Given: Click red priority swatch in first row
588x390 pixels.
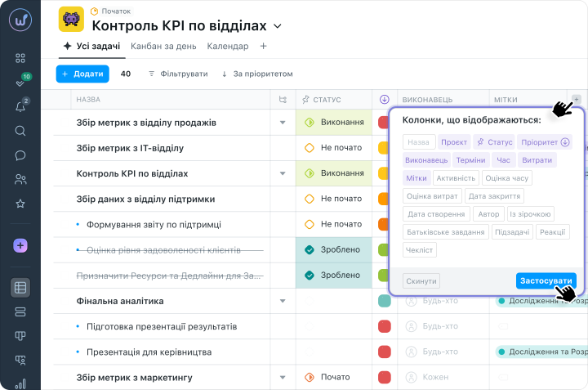Looking at the screenshot, I should (x=384, y=123).
